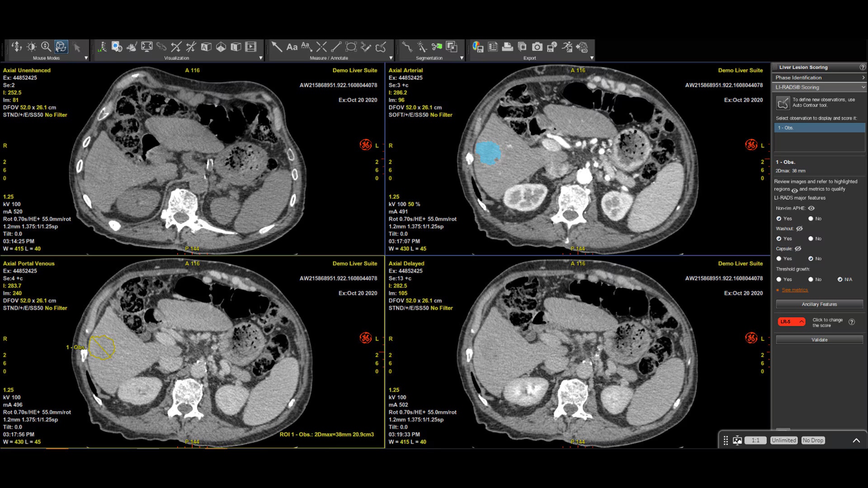Select the window/level brightness tool

tap(31, 47)
